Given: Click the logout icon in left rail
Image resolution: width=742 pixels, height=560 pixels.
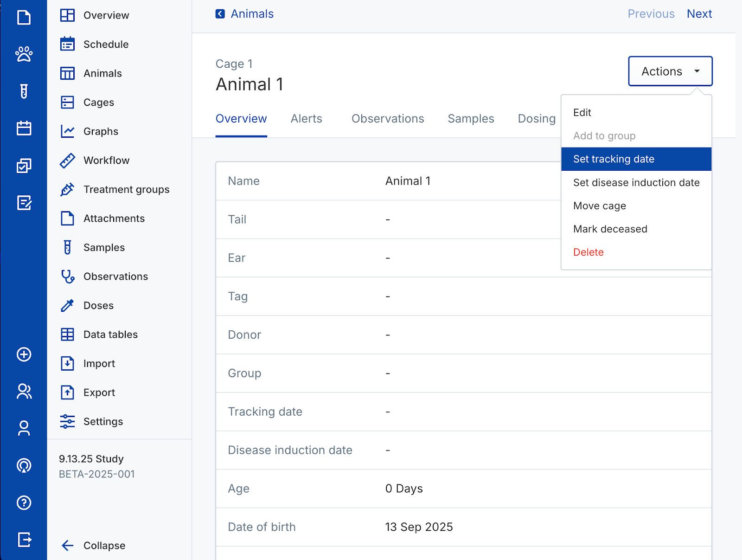Looking at the screenshot, I should [x=24, y=540].
